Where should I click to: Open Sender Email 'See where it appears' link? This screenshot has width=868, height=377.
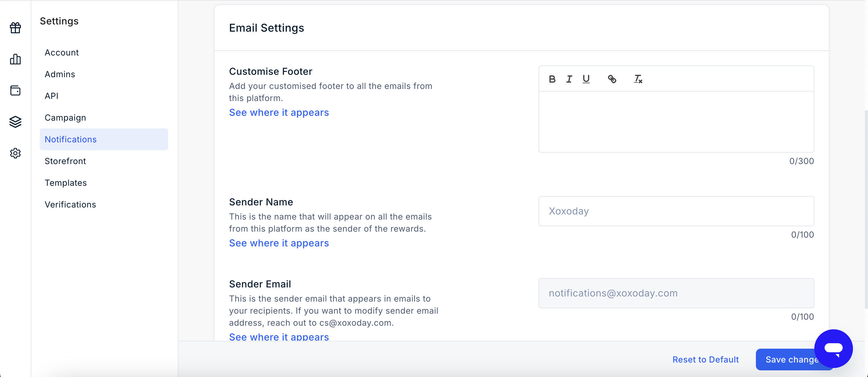(279, 337)
